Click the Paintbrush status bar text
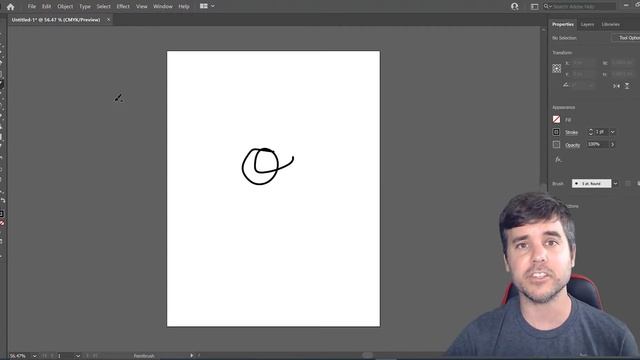This screenshot has height=360, width=640. [144, 356]
